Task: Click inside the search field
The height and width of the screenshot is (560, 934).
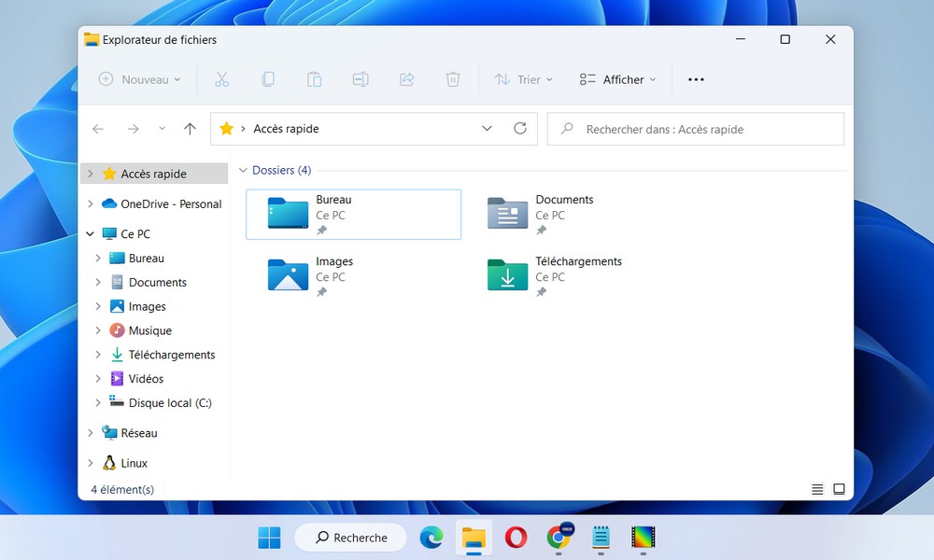Action: [x=696, y=129]
